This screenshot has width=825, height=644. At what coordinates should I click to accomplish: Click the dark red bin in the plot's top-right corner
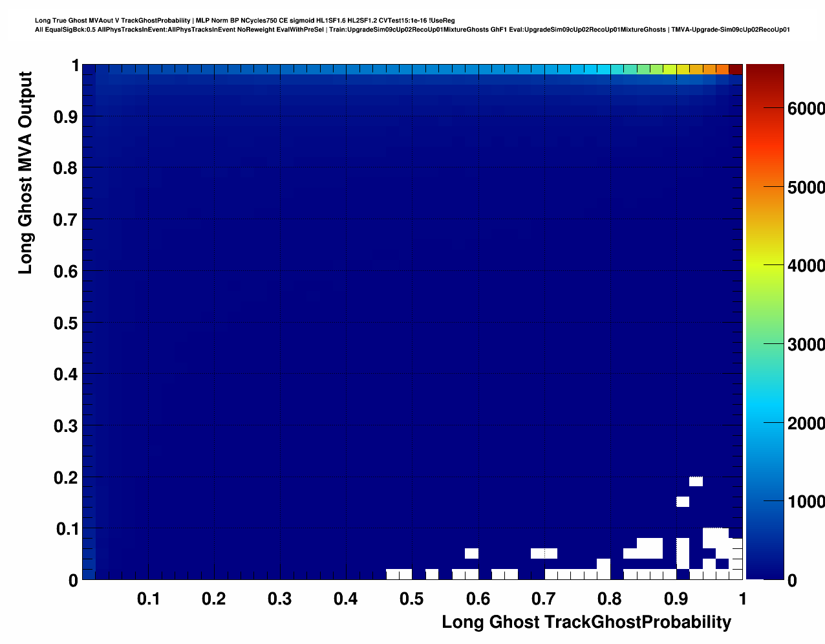point(735,69)
